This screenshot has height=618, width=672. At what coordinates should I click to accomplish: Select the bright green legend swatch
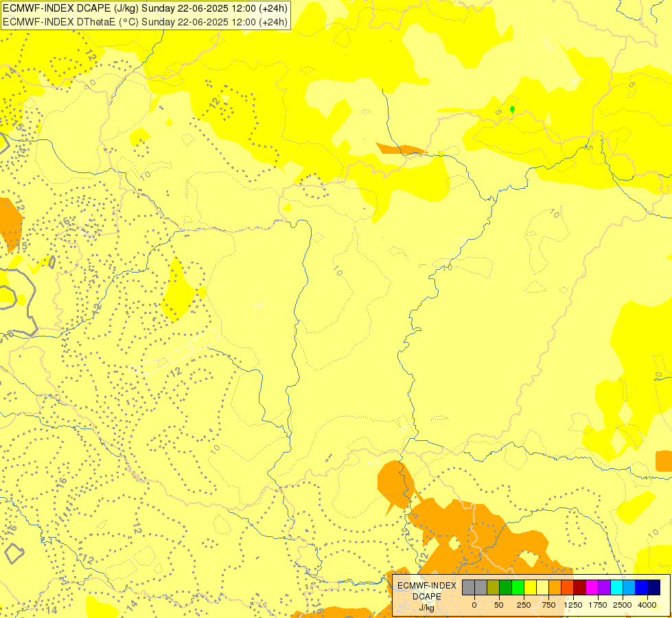click(x=518, y=588)
